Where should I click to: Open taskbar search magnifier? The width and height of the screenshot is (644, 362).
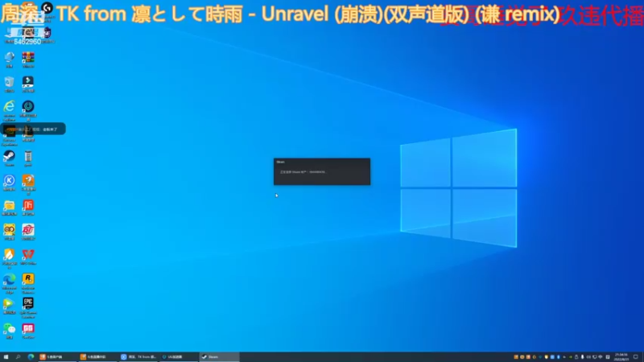18,357
